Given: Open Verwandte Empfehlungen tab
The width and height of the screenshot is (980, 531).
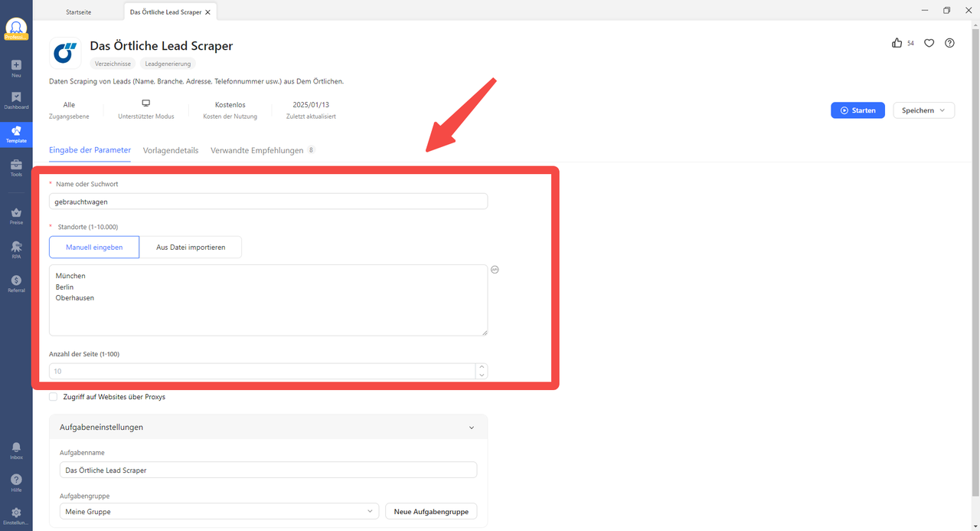Looking at the screenshot, I should click(263, 150).
